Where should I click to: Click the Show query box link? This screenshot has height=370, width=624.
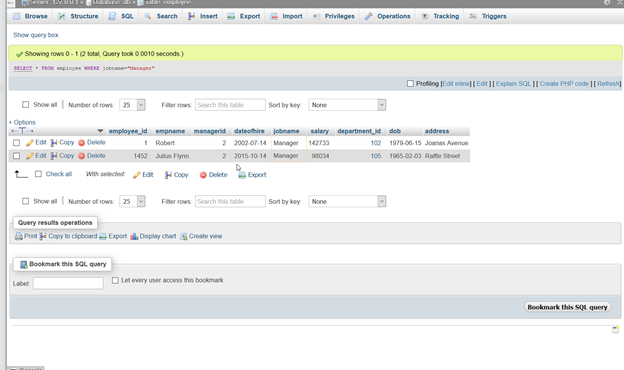[36, 35]
